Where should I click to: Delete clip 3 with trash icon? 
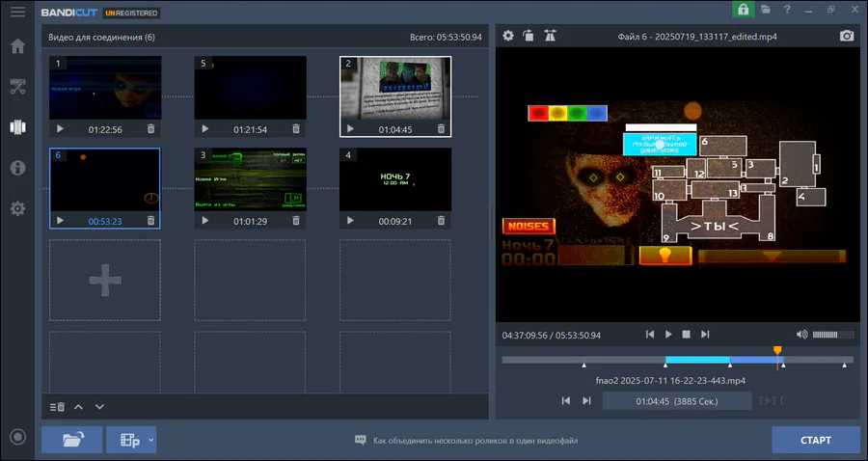click(x=296, y=220)
